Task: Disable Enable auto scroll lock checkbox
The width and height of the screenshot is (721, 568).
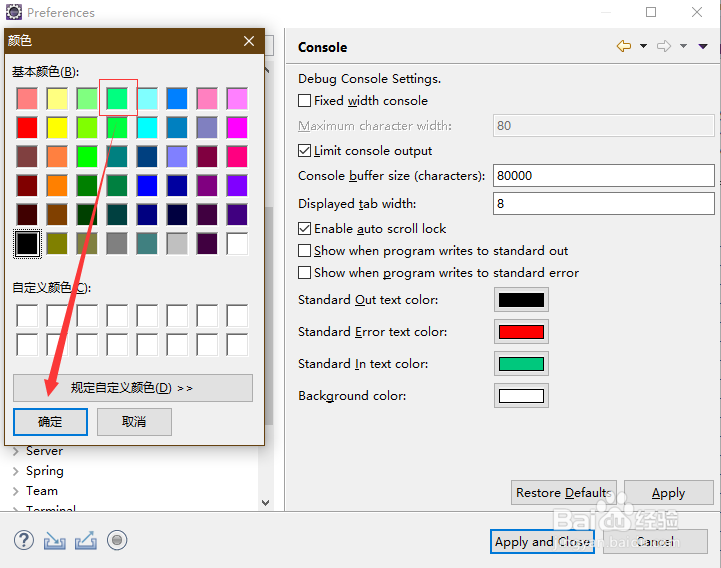Action: [305, 229]
